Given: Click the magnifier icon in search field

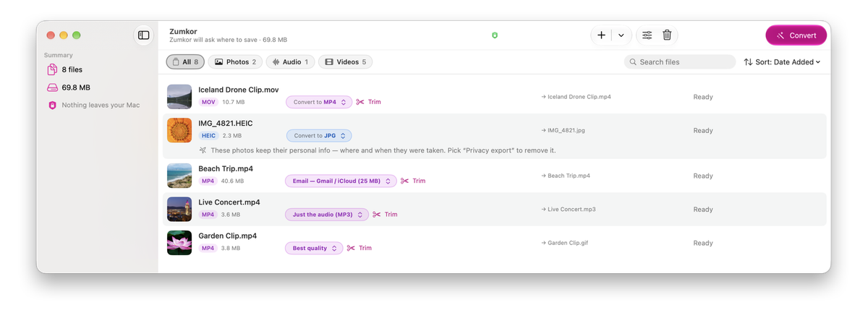Looking at the screenshot, I should click(x=633, y=62).
